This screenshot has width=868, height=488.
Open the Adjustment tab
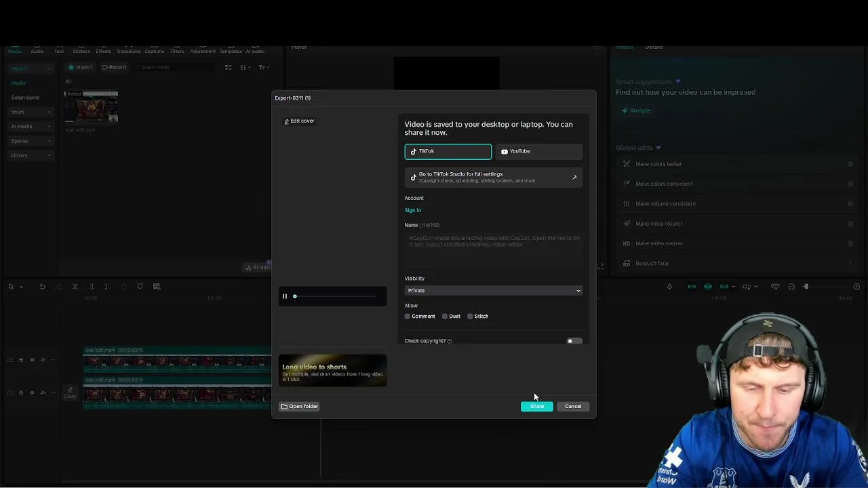coord(203,51)
